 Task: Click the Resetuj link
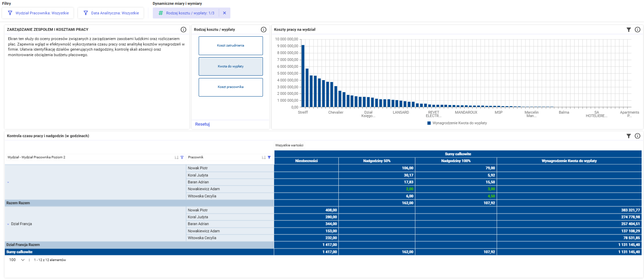202,124
